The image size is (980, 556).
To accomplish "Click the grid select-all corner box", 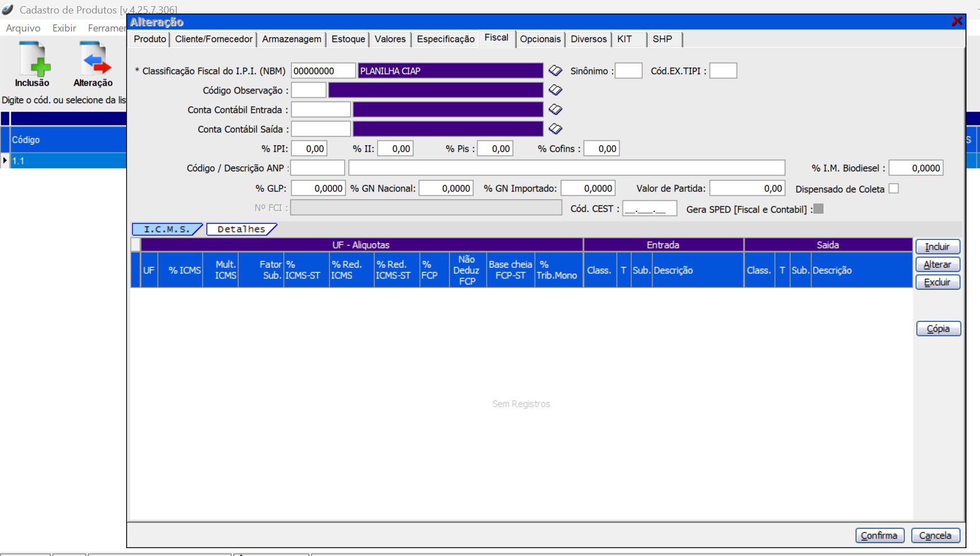I will (136, 245).
